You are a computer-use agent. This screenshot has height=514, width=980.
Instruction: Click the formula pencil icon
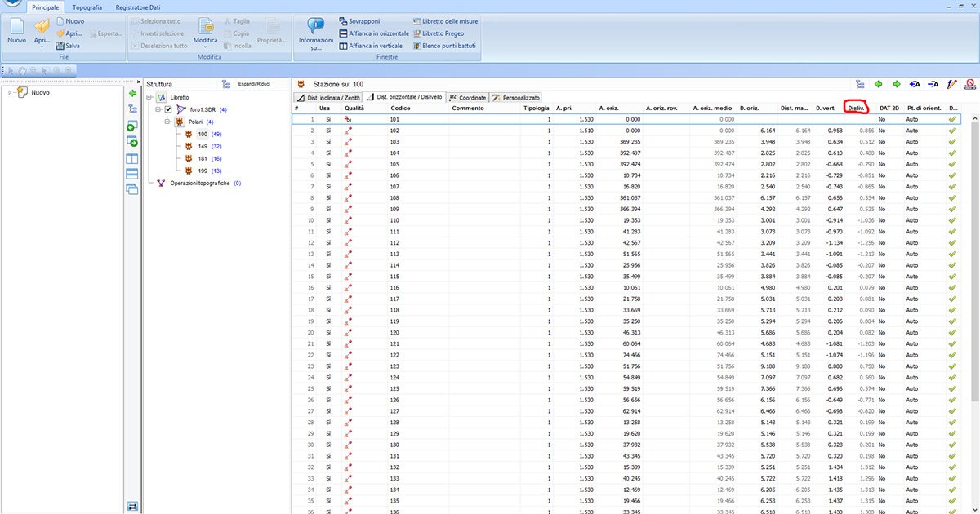(x=951, y=84)
